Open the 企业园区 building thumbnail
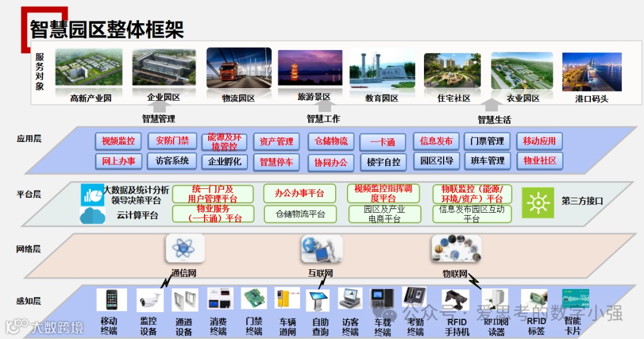The height and width of the screenshot is (339, 644). (165, 68)
